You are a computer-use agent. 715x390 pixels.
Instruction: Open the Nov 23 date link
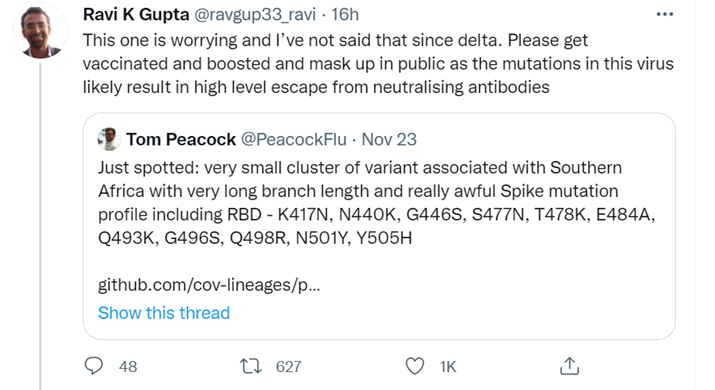coord(389,139)
